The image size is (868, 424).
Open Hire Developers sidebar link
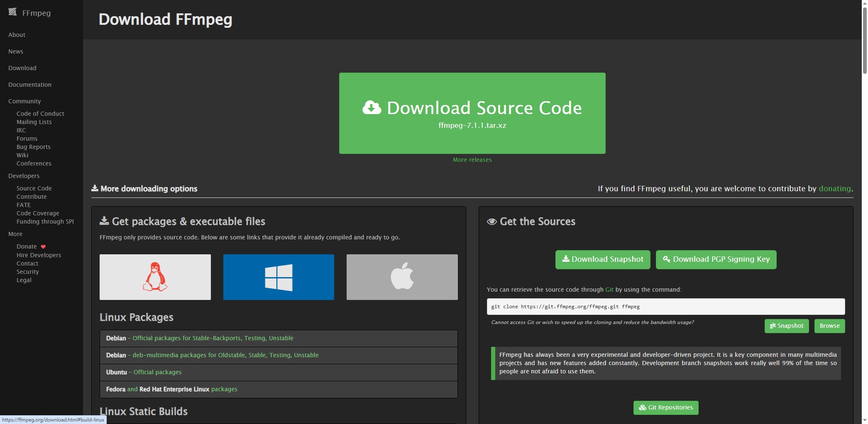coord(39,255)
